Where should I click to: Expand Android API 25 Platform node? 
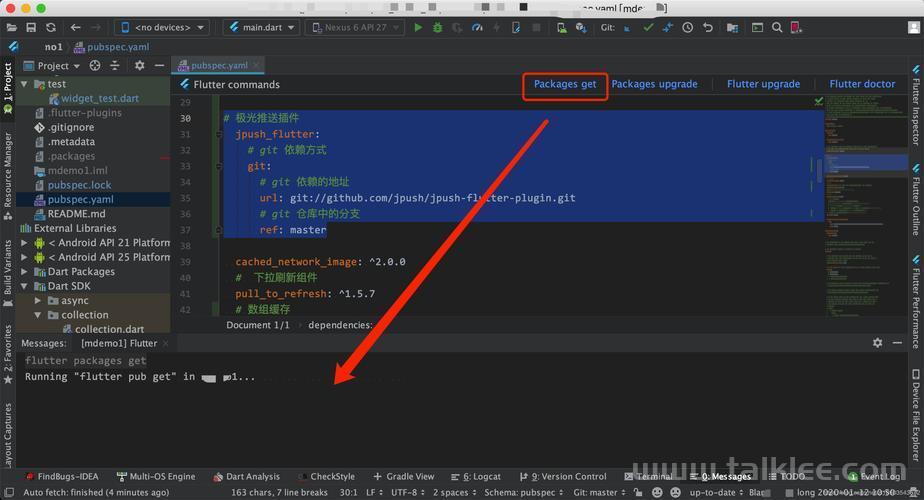pyautogui.click(x=24, y=257)
